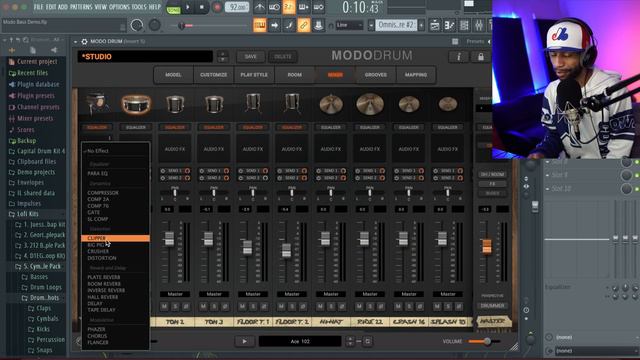This screenshot has width=640, height=360.
Task: Click the preset up/down stepper beside STUDIO
Action: [x=223, y=57]
